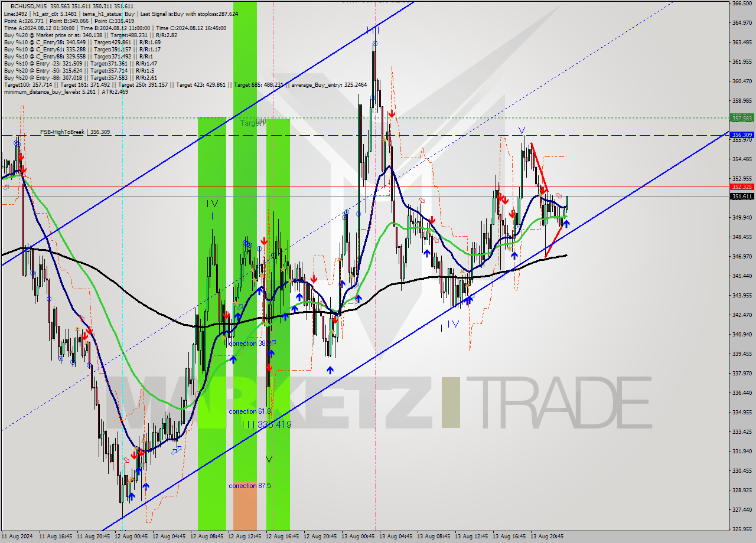756x543 pixels.
Task: Click the '11 Aug 20:45' time axis label
Action: click(93, 537)
